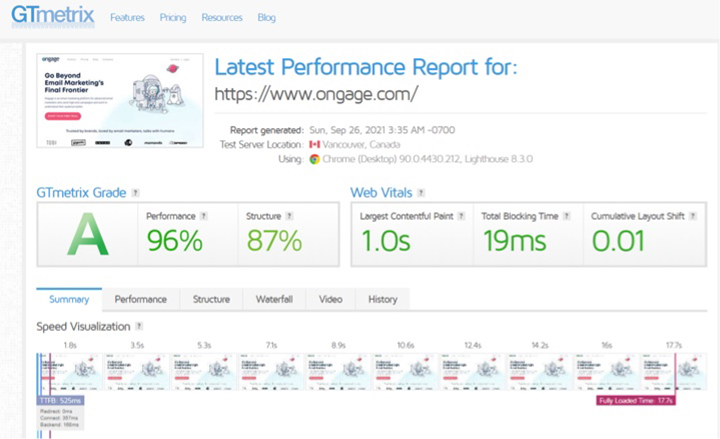720x439 pixels.
Task: Select the Video tab
Action: (x=330, y=299)
